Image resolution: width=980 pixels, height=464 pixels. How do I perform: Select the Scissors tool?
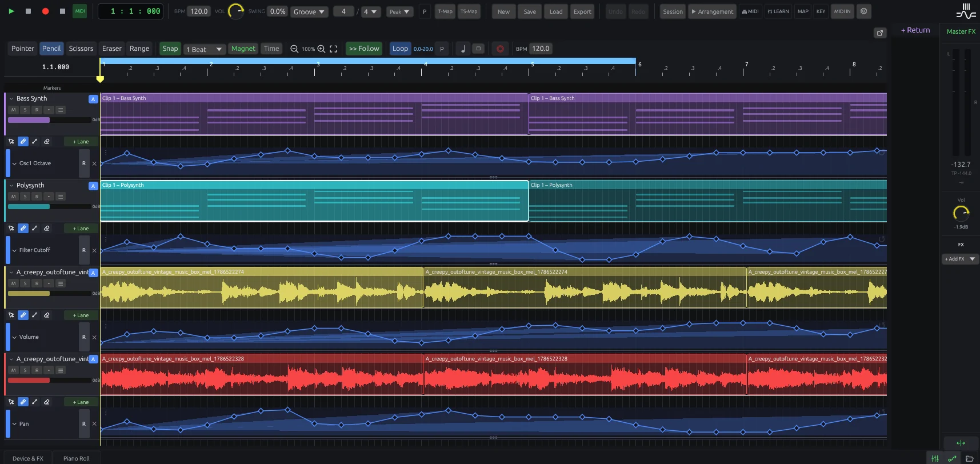(x=81, y=49)
